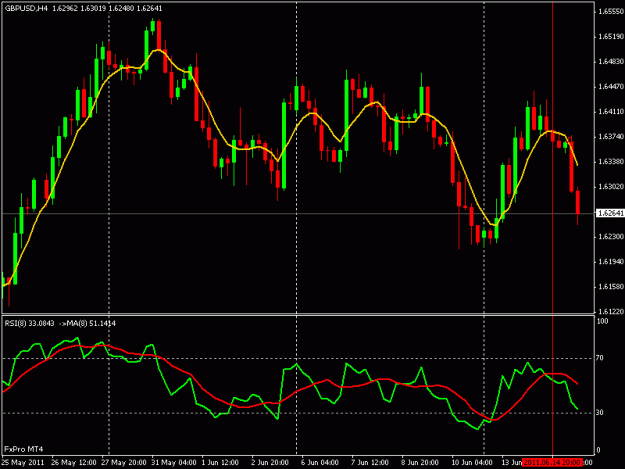Click the 1.61580 price axis label

[x=611, y=287]
